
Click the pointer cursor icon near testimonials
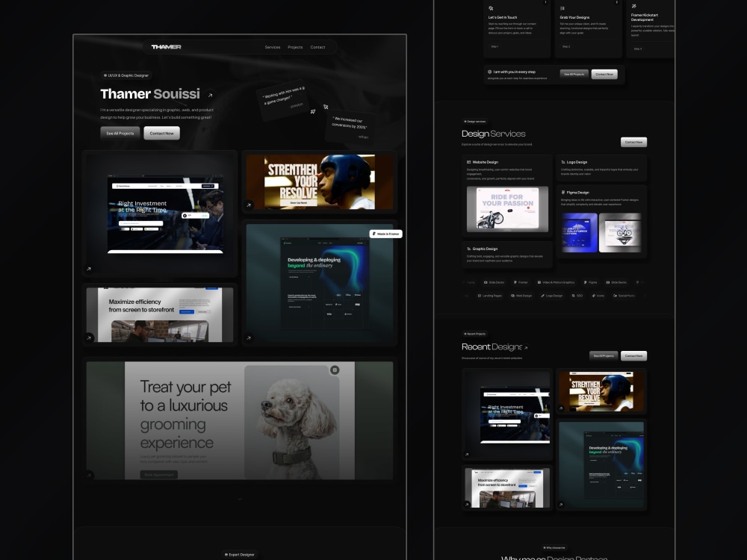coord(326,107)
